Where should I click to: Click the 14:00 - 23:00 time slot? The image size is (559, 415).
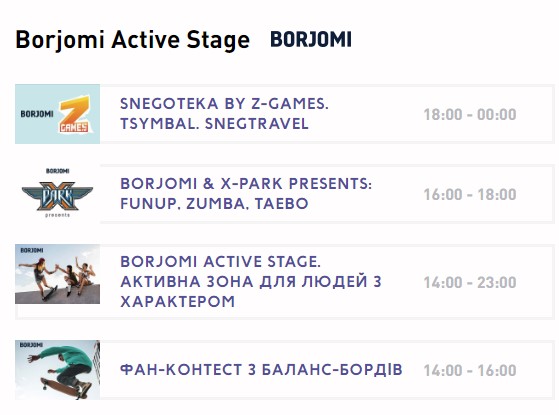point(470,283)
